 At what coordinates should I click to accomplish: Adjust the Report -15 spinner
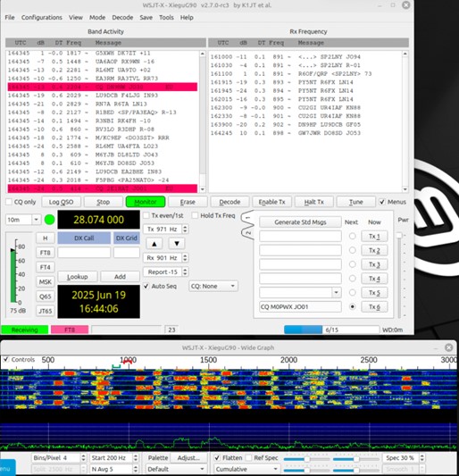click(x=166, y=272)
